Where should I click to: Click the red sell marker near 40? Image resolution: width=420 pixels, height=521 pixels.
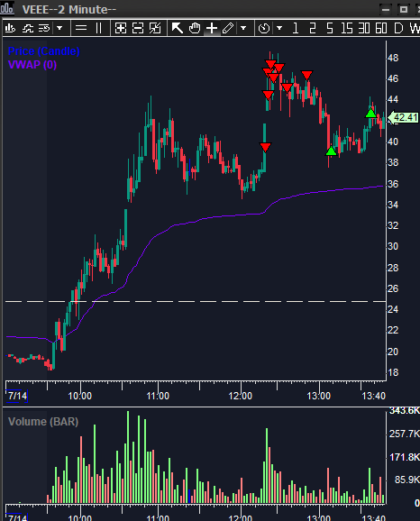point(266,147)
